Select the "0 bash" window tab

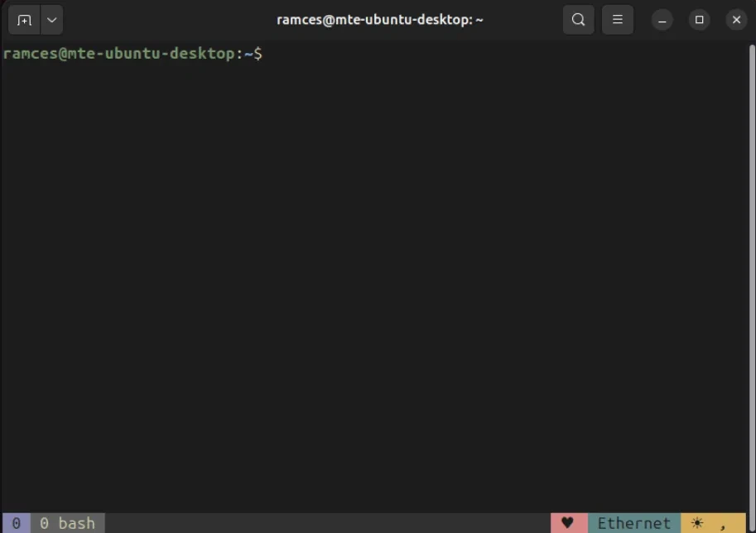point(68,523)
